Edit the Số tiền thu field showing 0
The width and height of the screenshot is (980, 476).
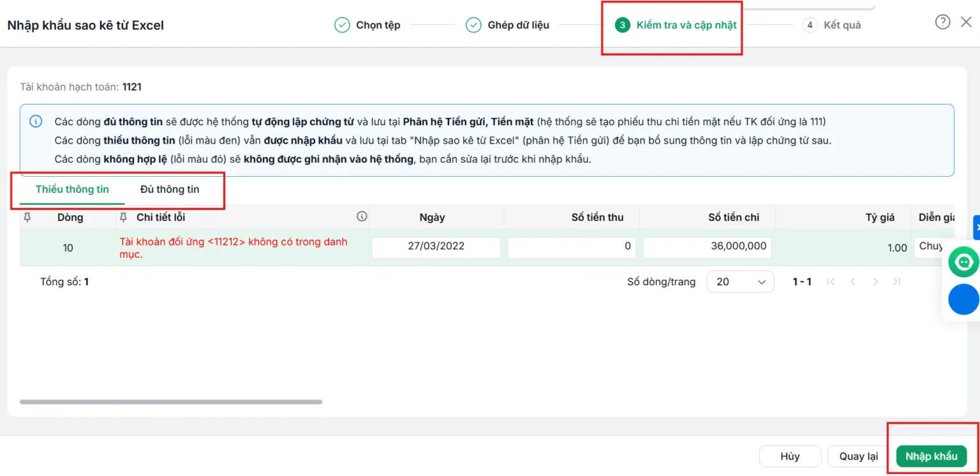pyautogui.click(x=572, y=248)
